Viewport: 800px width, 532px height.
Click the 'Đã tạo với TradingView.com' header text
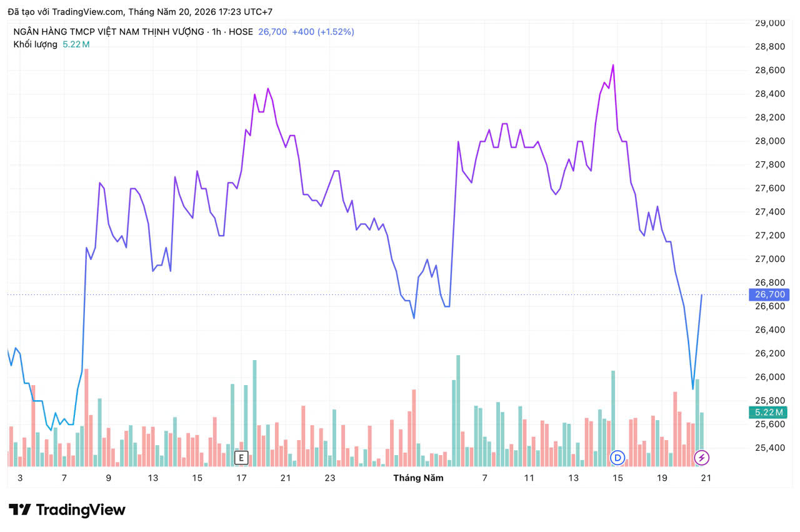coord(66,12)
